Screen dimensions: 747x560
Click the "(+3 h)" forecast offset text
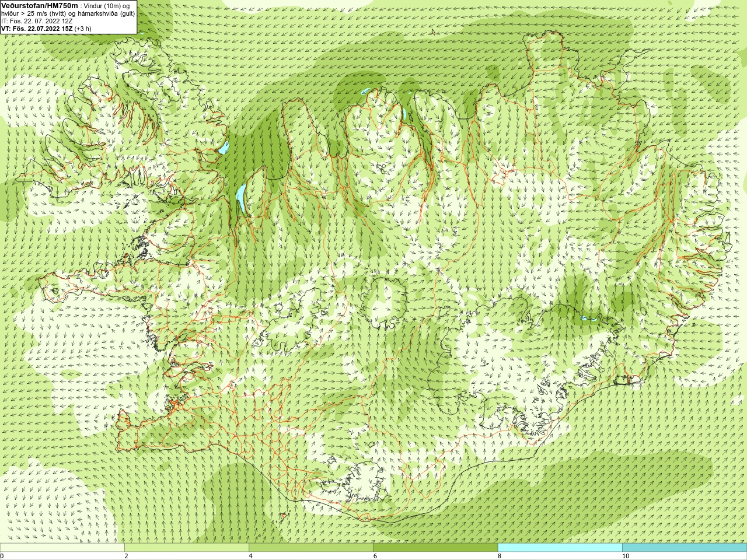83,29
